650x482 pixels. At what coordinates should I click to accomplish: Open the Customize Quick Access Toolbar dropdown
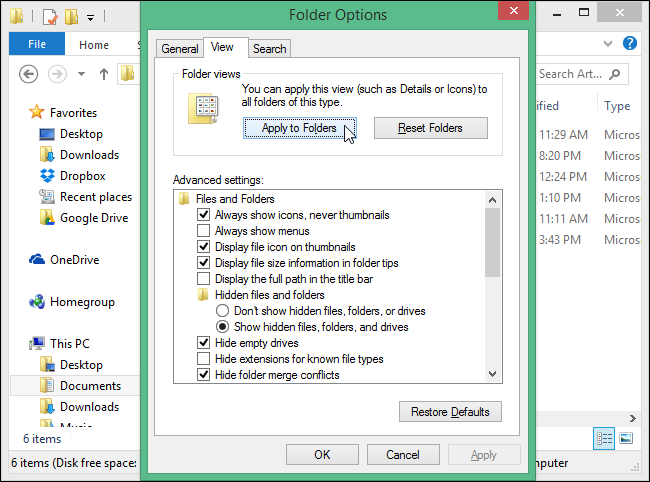coord(90,17)
